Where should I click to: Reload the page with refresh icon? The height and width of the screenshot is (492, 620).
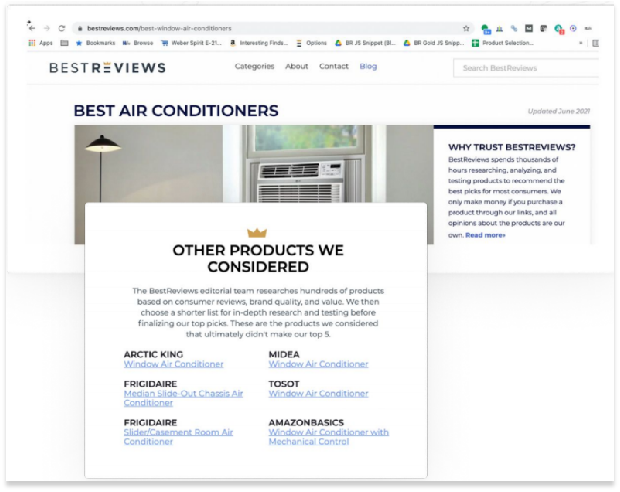click(61, 28)
